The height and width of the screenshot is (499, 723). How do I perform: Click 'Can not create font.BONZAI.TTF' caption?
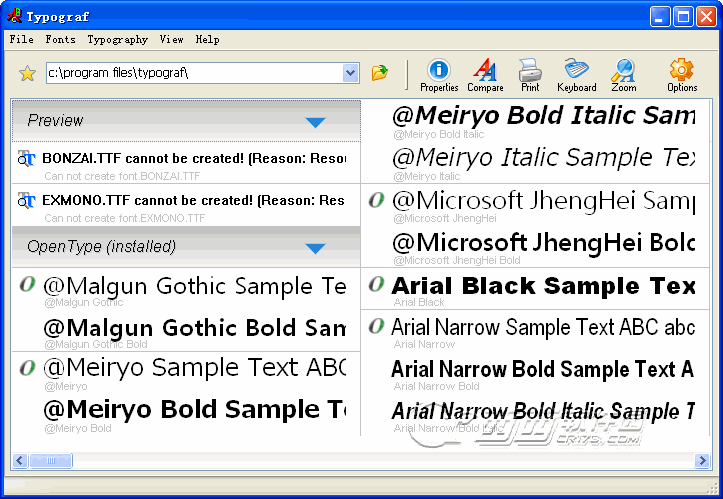point(122,176)
